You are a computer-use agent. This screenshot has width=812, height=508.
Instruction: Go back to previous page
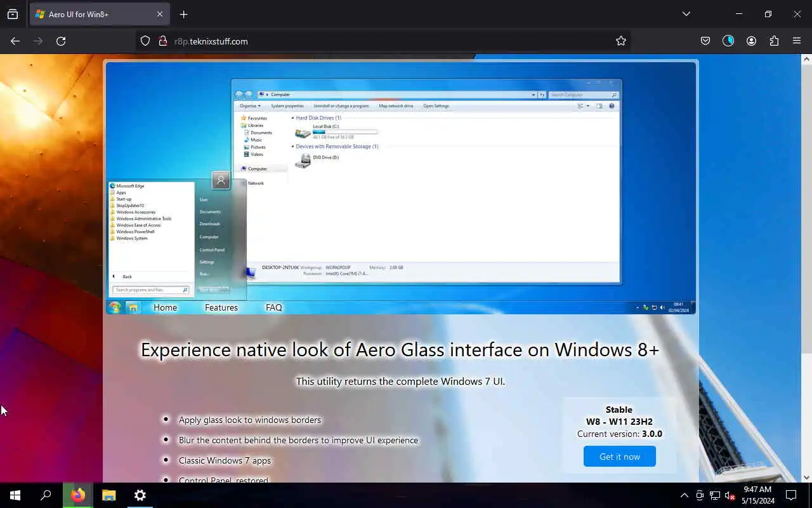(x=15, y=41)
